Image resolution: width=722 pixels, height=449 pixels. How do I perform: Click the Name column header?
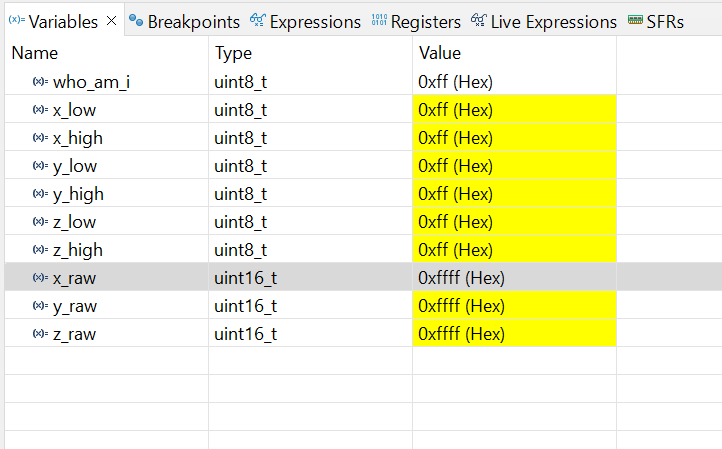[35, 53]
